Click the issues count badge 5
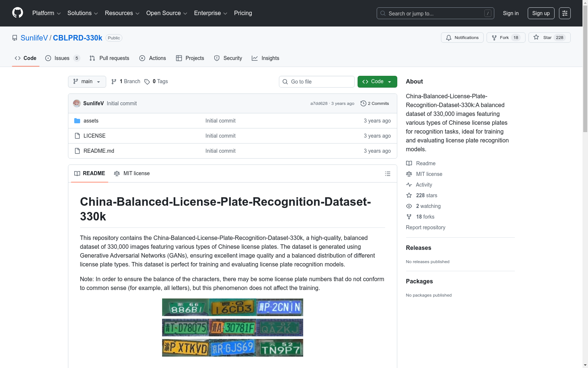This screenshot has height=368, width=588. coord(77,58)
